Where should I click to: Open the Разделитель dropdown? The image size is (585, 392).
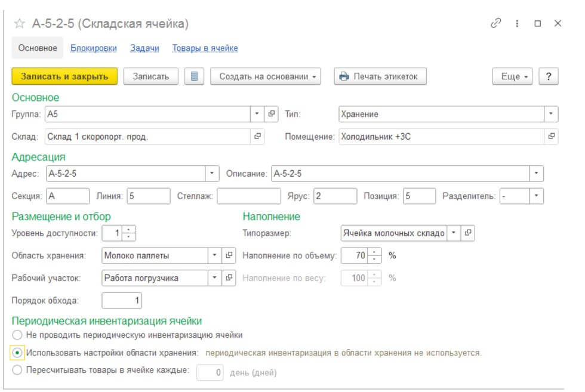pyautogui.click(x=537, y=196)
